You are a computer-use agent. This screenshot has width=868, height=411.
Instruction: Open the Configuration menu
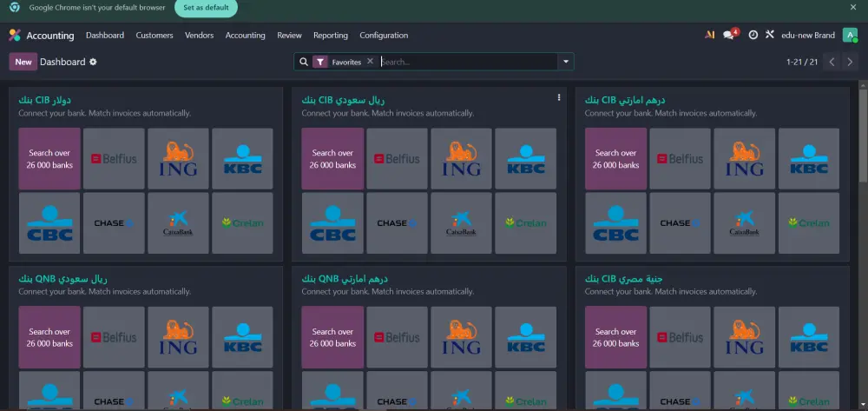pos(384,35)
